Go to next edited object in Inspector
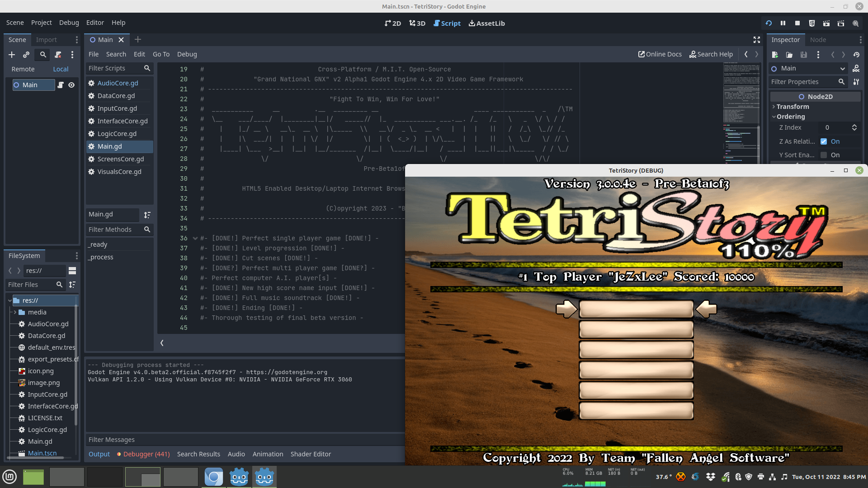 (x=844, y=55)
